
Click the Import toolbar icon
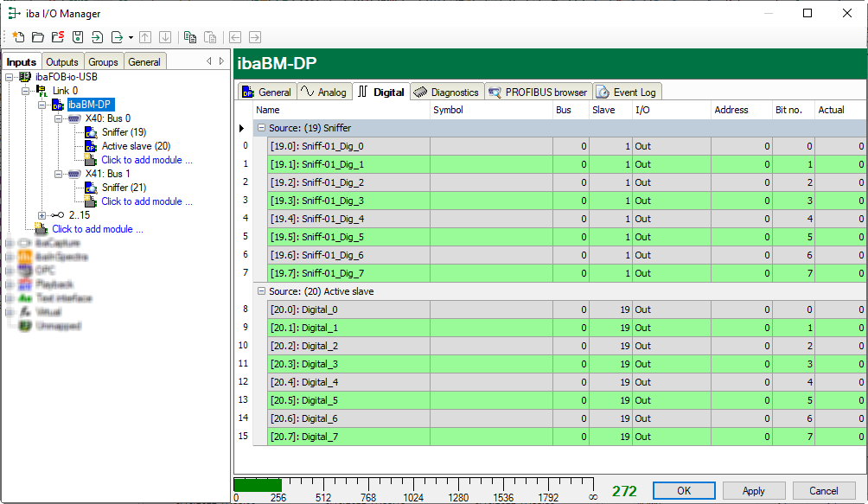point(98,37)
